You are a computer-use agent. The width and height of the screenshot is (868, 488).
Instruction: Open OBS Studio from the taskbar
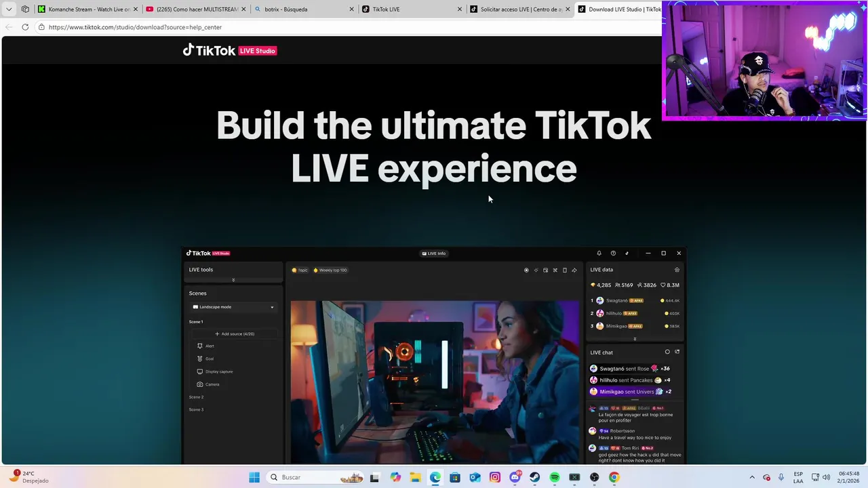pos(595,477)
